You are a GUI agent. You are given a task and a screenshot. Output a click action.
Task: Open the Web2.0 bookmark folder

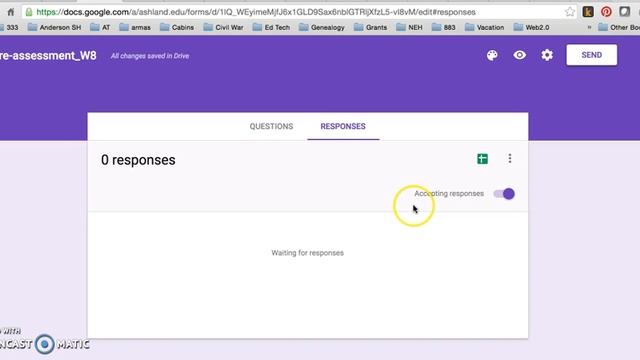(x=531, y=27)
